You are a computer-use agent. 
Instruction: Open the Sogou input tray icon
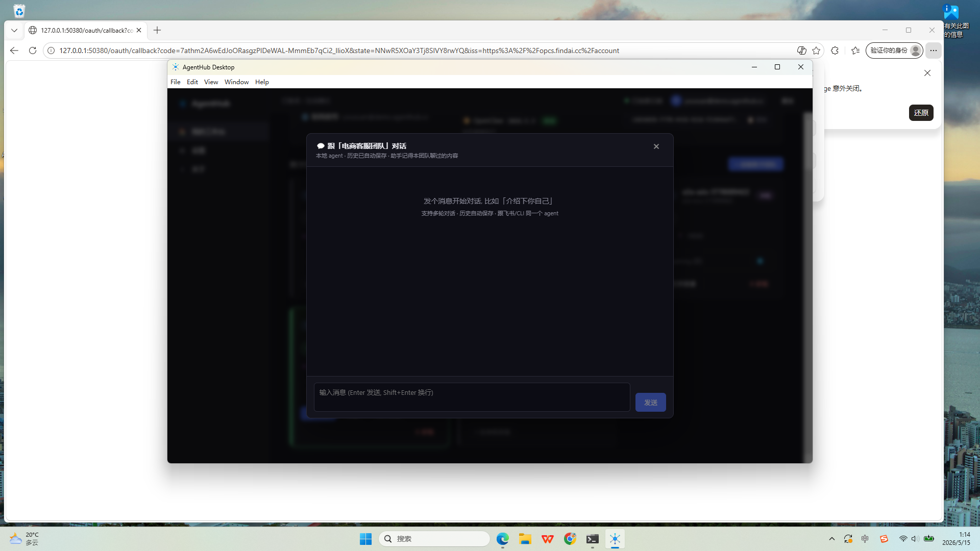pos(884,539)
